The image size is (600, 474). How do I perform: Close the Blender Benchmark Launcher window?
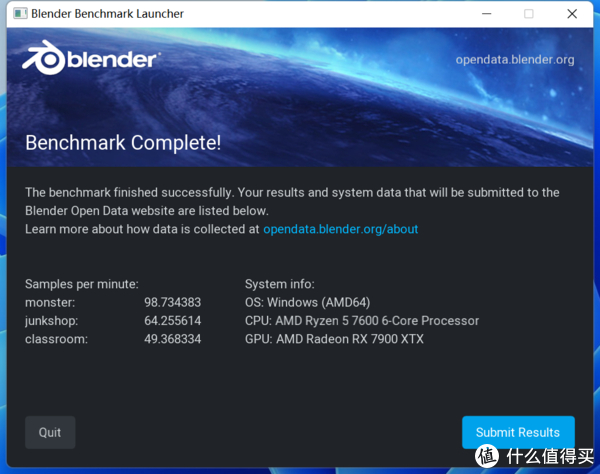click(x=572, y=14)
